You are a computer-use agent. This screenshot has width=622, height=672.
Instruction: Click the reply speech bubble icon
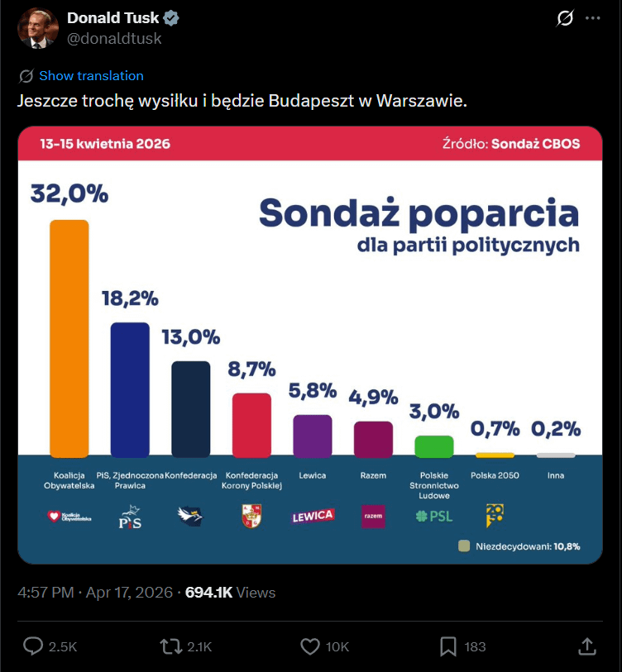[x=32, y=647]
